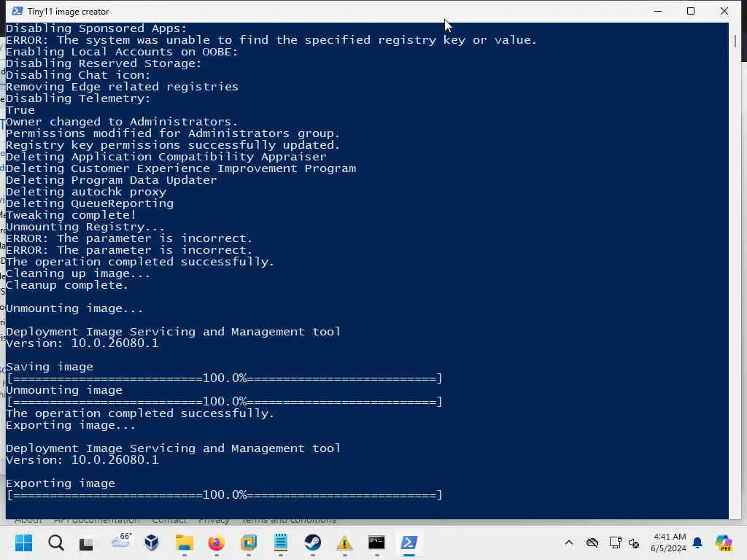Image resolution: width=747 pixels, height=560 pixels.
Task: Show hidden system tray icons chevron
Action: [x=569, y=542]
